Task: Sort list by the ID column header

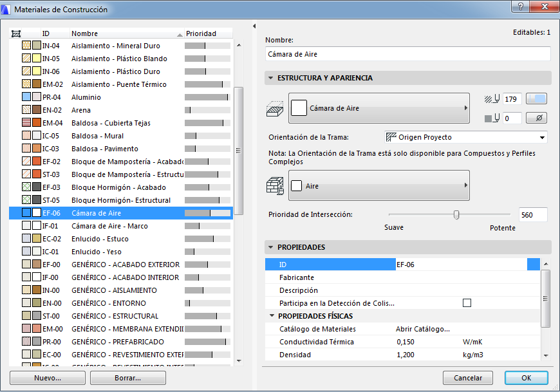Action: (55, 33)
